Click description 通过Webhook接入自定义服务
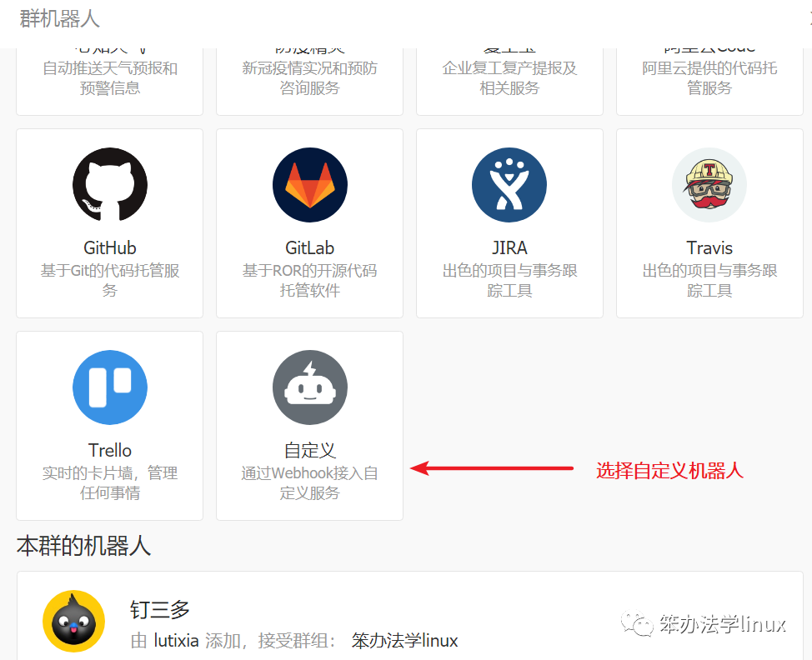The height and width of the screenshot is (660, 812). (309, 482)
